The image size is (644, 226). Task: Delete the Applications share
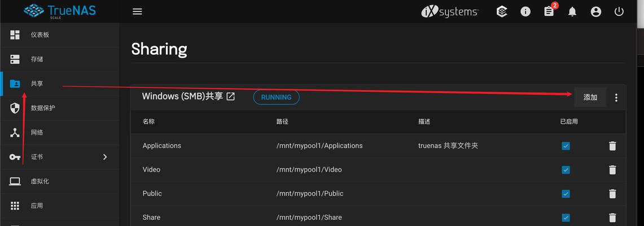pyautogui.click(x=612, y=146)
